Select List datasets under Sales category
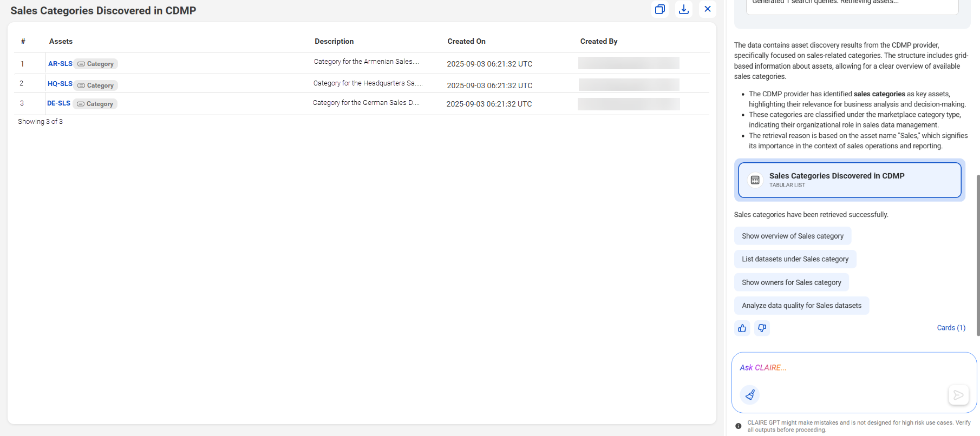The height and width of the screenshot is (436, 980). coord(795,260)
